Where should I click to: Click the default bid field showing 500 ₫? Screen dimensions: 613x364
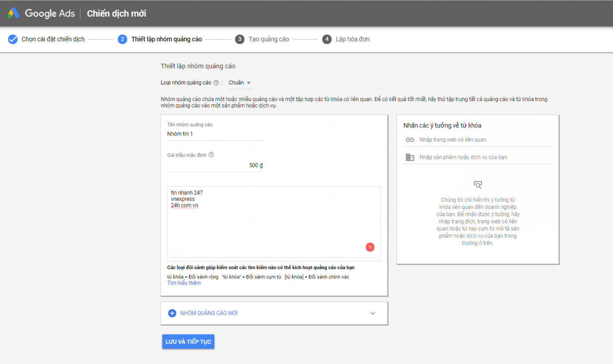coord(216,165)
